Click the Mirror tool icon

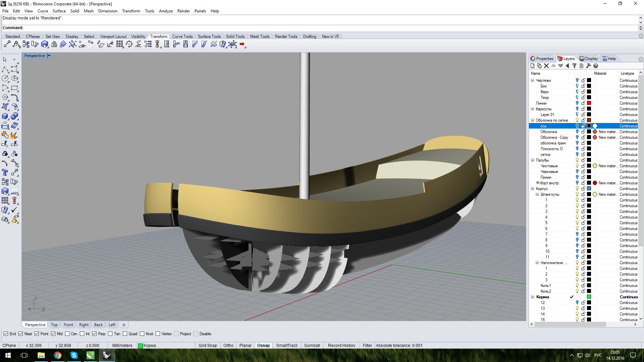pyautogui.click(x=54, y=44)
